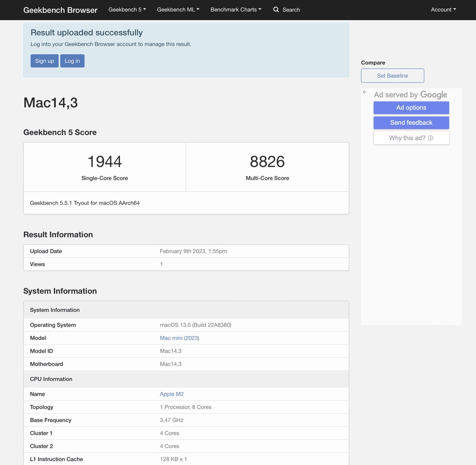
Task: Open the Account dropdown menu
Action: (x=443, y=10)
